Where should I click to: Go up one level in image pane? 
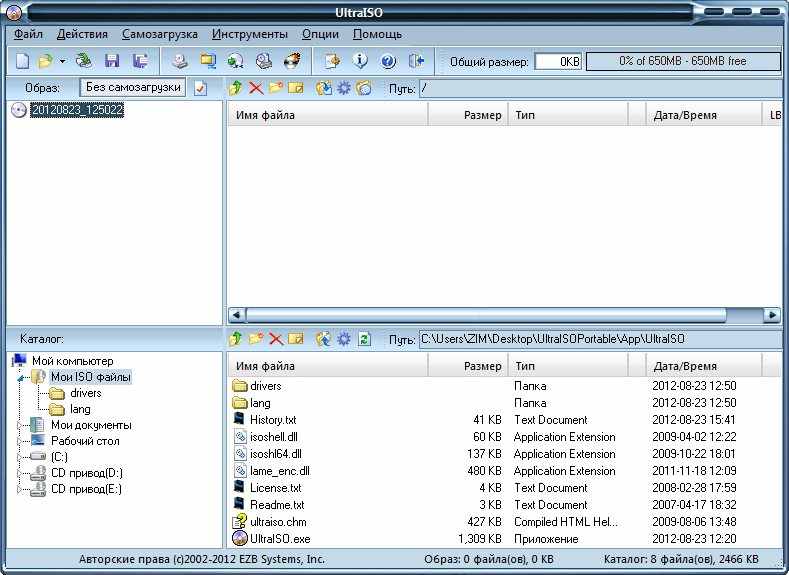[235, 88]
